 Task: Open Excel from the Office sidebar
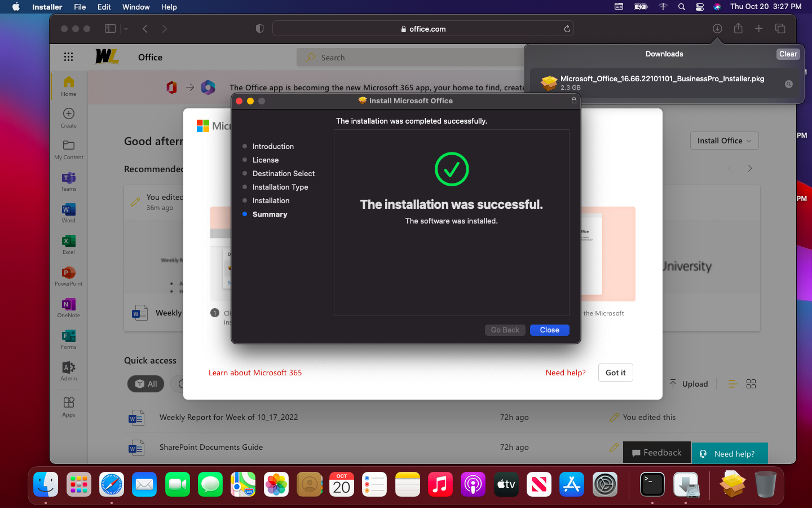click(x=69, y=244)
